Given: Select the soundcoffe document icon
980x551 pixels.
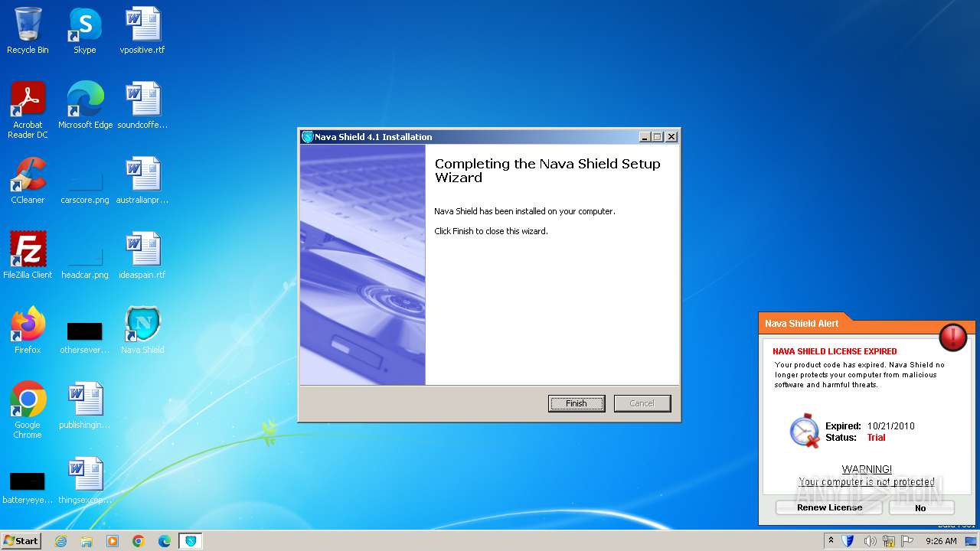Looking at the screenshot, I should pos(142,106).
